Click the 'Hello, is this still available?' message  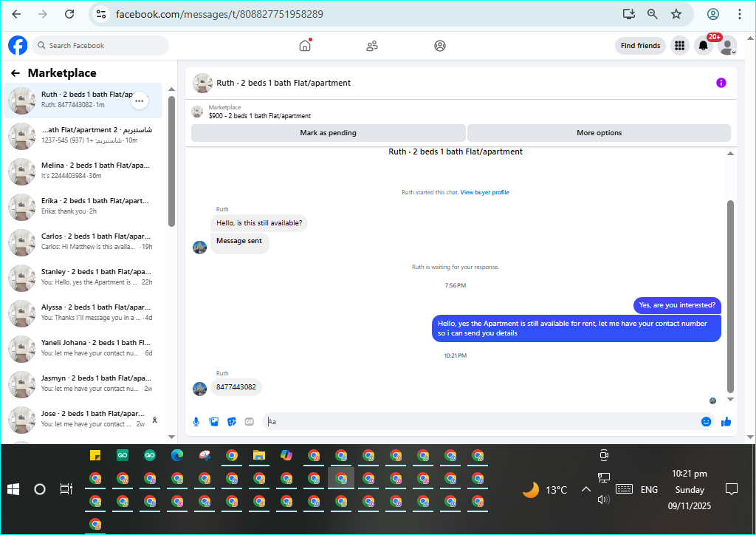click(259, 223)
